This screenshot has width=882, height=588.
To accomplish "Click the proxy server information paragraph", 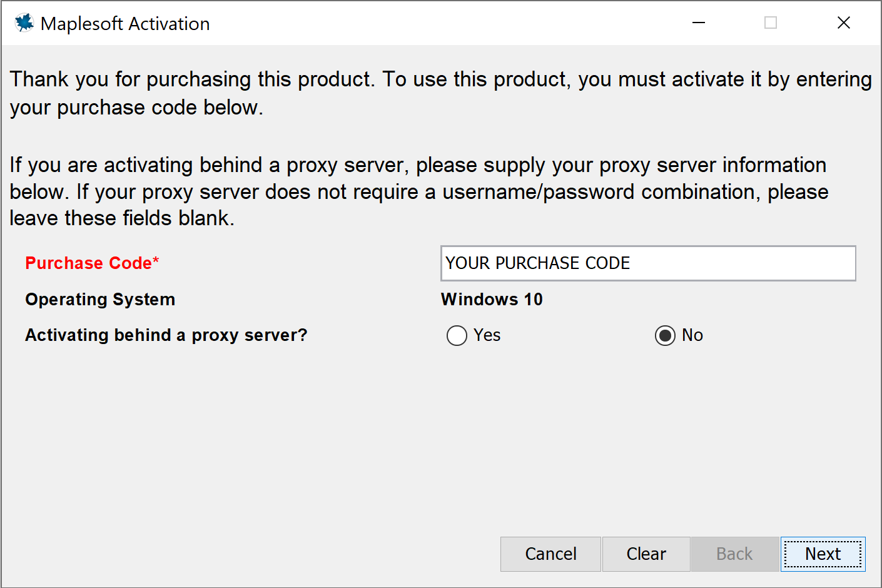I will point(418,191).
